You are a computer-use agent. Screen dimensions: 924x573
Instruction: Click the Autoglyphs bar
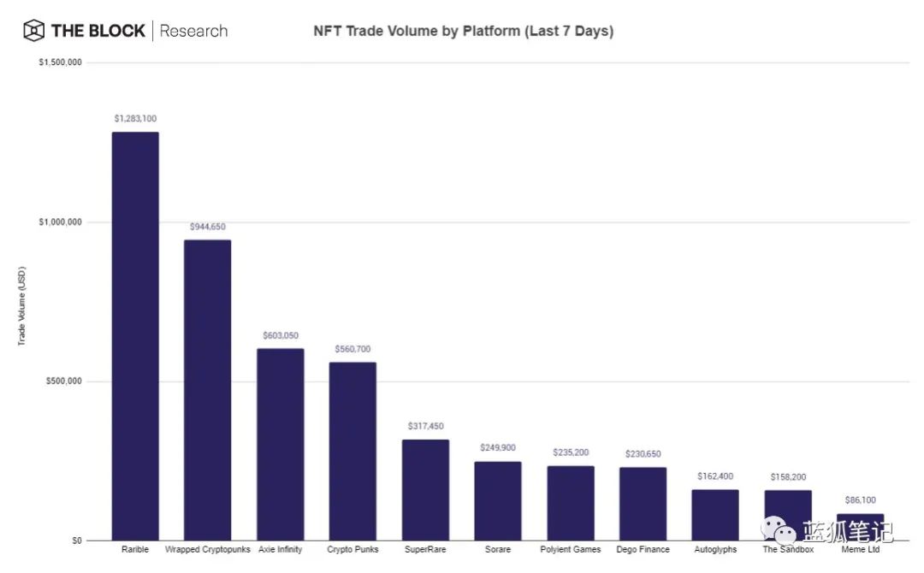pos(715,515)
